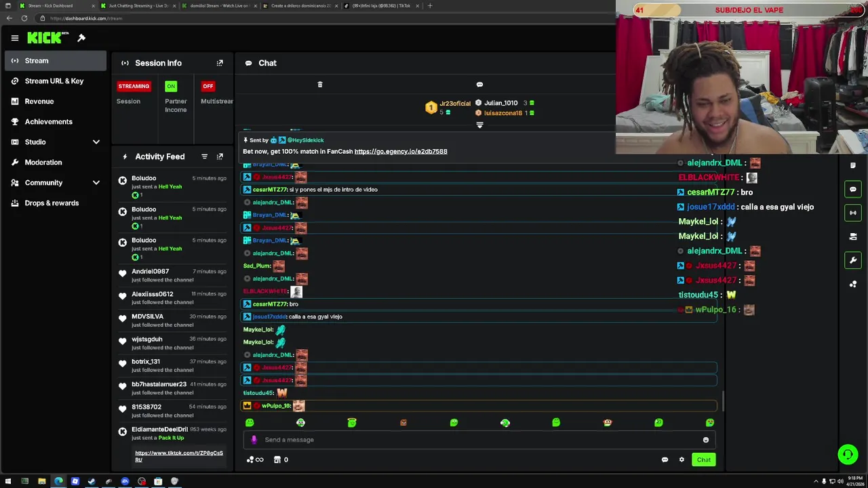Click Julian_1010 on the chat leaderboard
This screenshot has height=488, width=868.
click(501, 103)
